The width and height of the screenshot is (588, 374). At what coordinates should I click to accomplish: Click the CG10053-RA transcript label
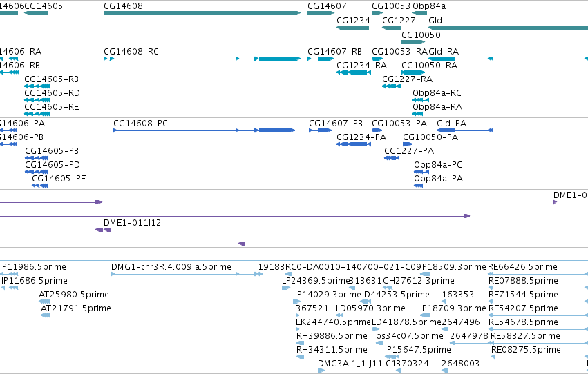point(400,51)
